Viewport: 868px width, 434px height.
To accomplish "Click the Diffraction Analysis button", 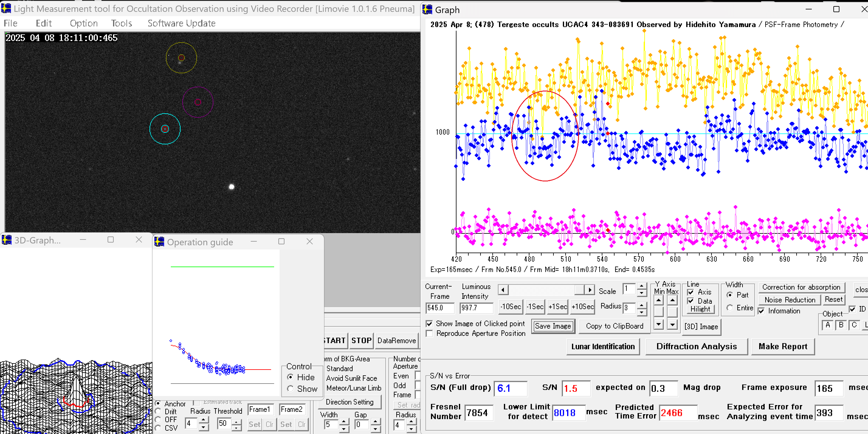I will (696, 346).
